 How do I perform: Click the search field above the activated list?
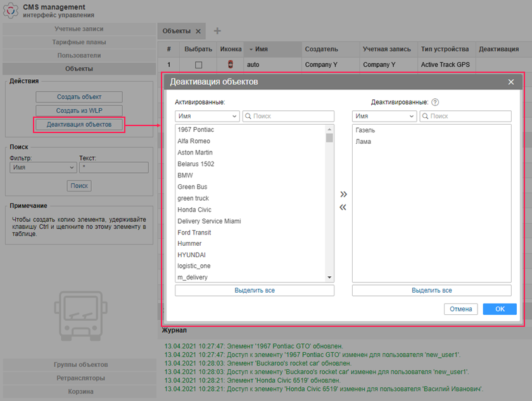[289, 117]
